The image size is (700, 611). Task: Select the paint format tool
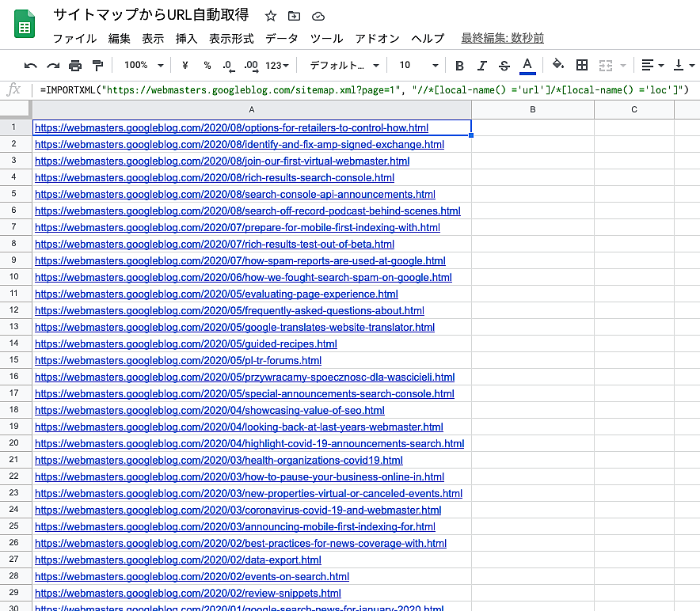click(97, 65)
